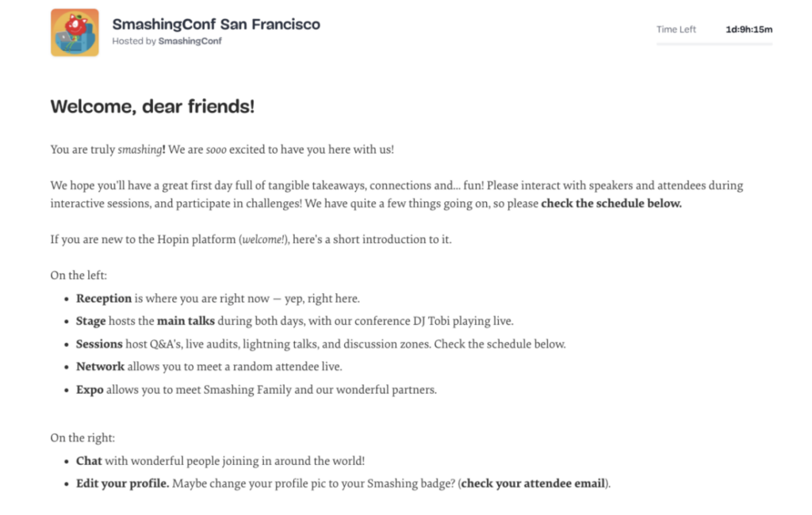Click the time left progress bar
This screenshot has width=812, height=515.
(714, 44)
